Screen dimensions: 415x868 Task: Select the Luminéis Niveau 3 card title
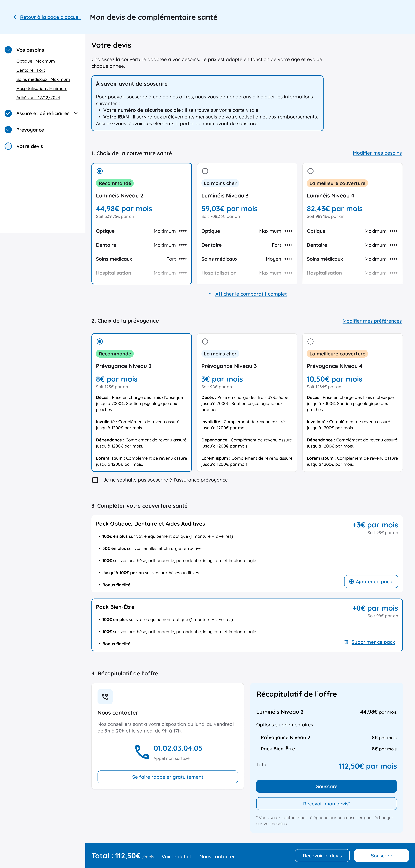point(225,196)
